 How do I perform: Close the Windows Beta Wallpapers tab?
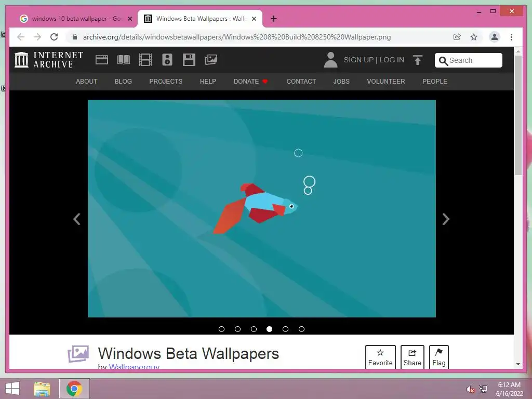(x=254, y=19)
